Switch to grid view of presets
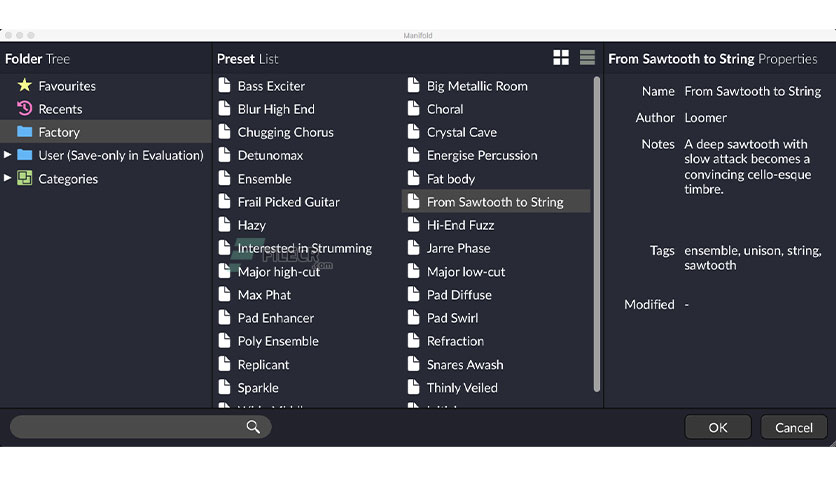 [561, 58]
